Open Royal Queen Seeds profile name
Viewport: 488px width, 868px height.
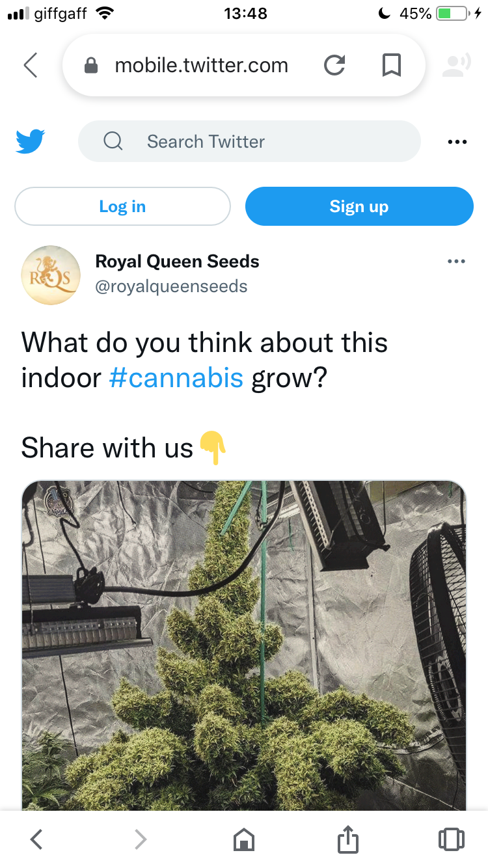point(177,262)
